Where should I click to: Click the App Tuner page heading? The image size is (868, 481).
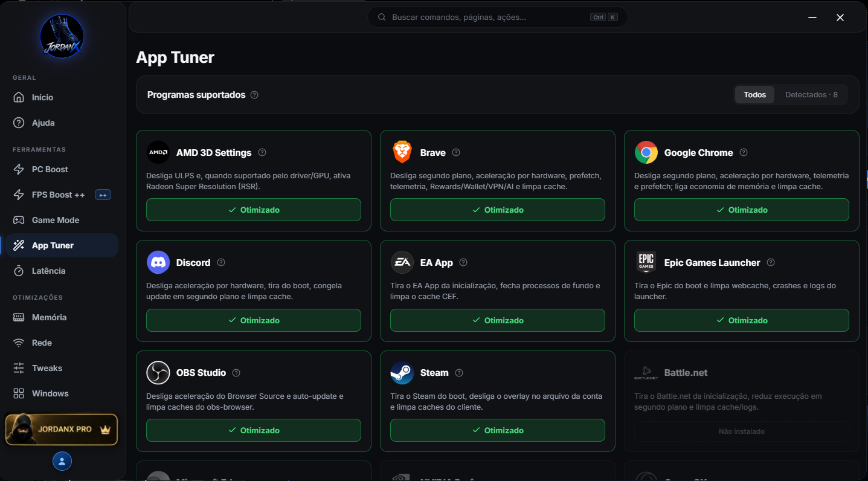[175, 57]
